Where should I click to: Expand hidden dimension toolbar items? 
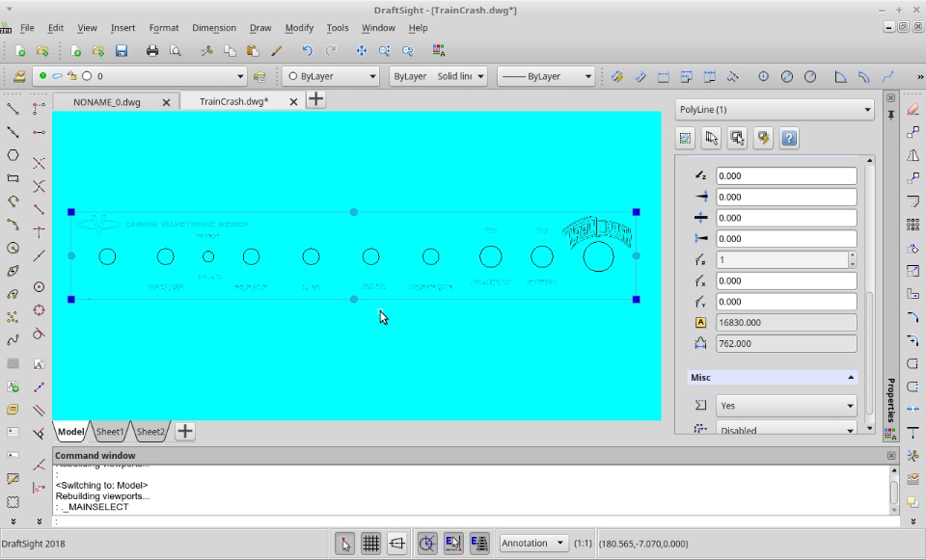tap(919, 77)
